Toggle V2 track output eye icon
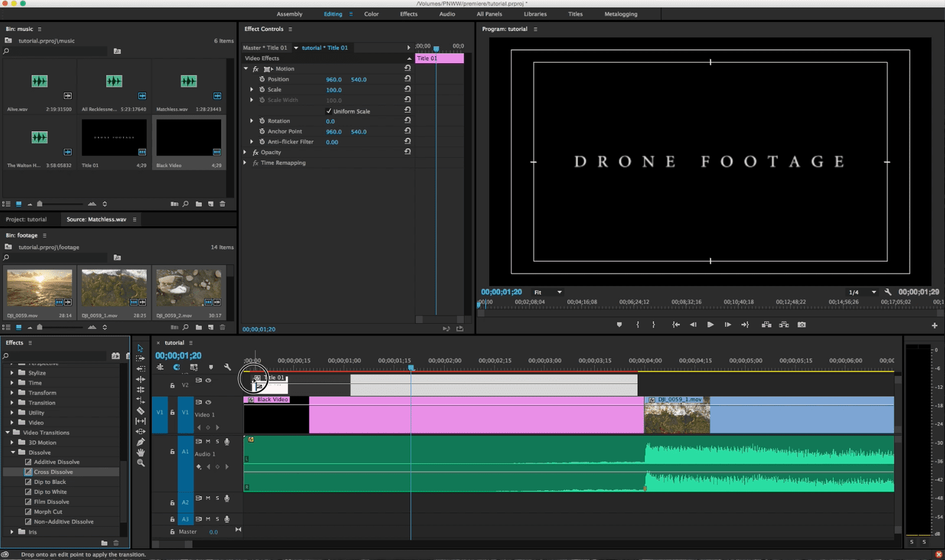Viewport: 945px width, 560px height. pyautogui.click(x=208, y=380)
